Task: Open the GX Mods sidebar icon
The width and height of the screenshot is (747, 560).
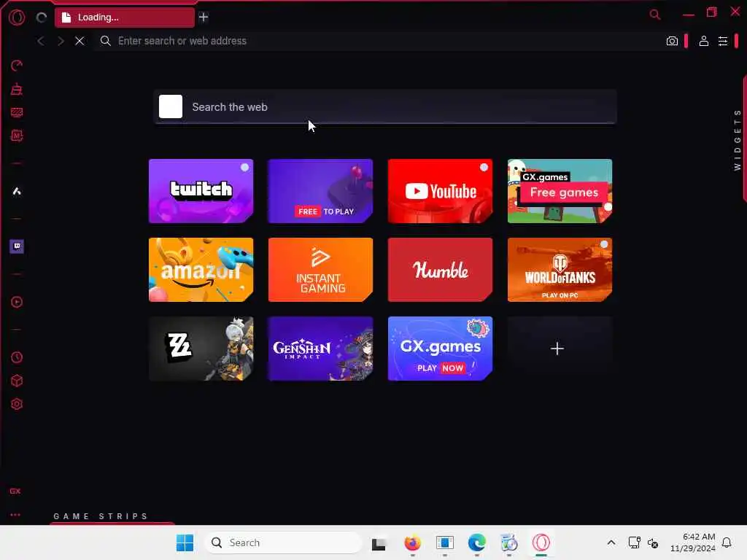Action: pos(17,136)
